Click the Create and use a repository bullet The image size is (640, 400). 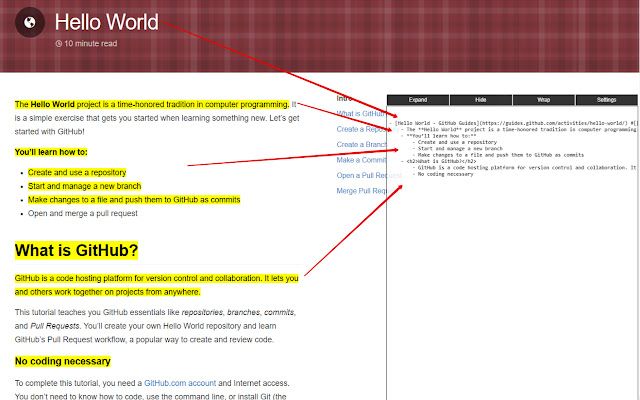point(77,172)
